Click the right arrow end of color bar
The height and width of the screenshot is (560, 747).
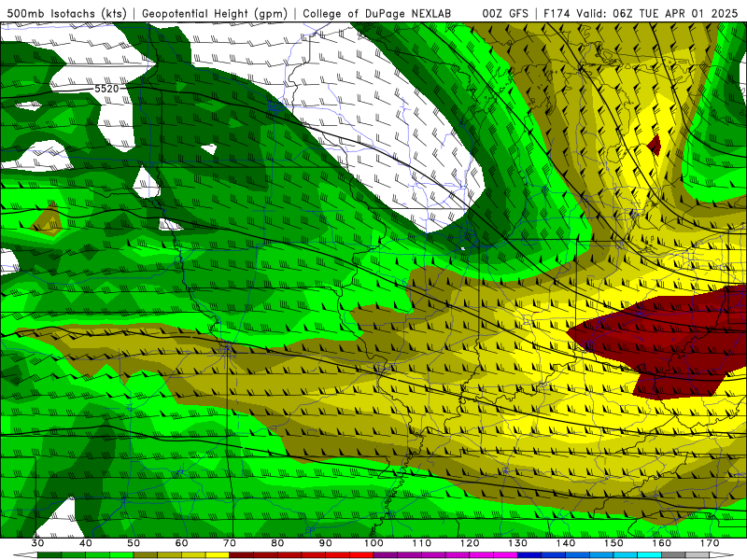click(x=722, y=555)
